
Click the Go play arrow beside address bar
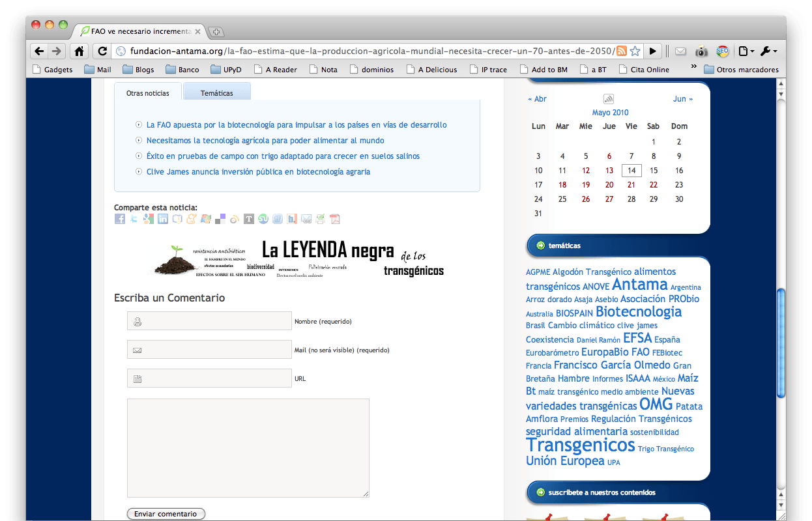(653, 51)
